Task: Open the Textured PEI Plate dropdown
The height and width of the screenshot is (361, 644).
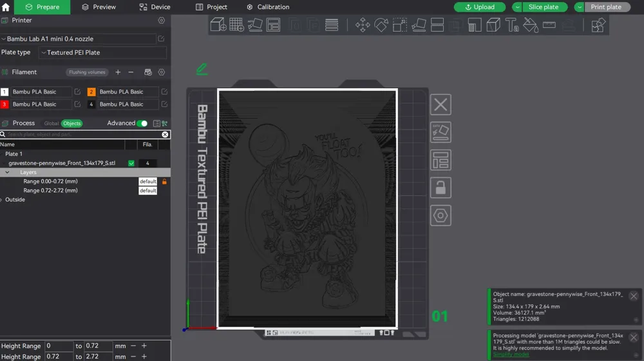Action: tap(102, 53)
